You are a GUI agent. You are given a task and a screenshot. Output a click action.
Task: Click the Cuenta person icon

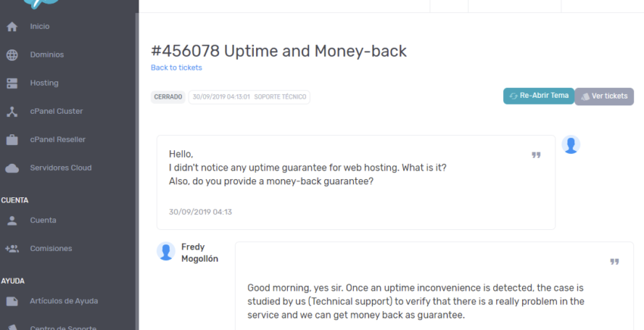[x=12, y=221]
